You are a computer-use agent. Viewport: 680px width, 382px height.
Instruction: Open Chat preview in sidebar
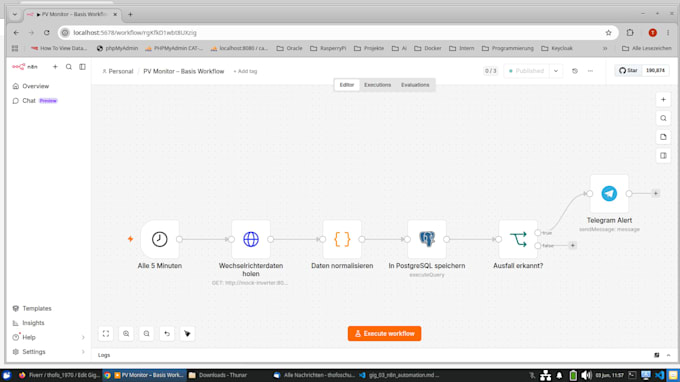(x=49, y=101)
